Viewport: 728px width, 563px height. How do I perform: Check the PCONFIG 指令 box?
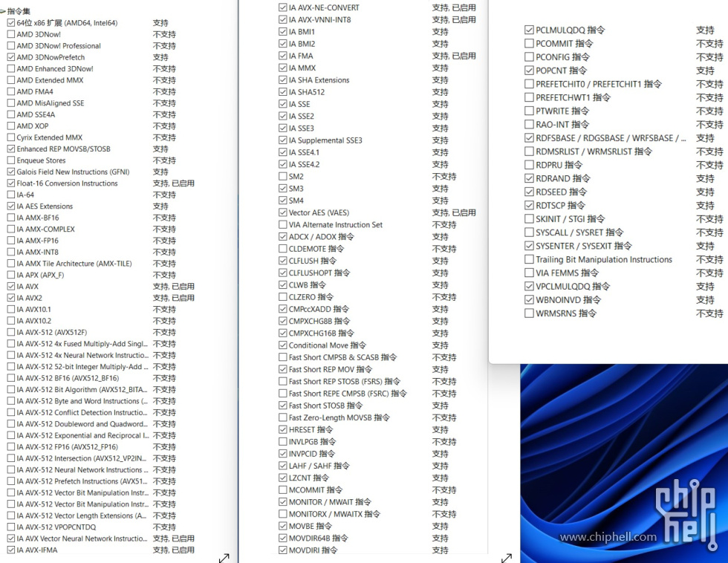(529, 57)
